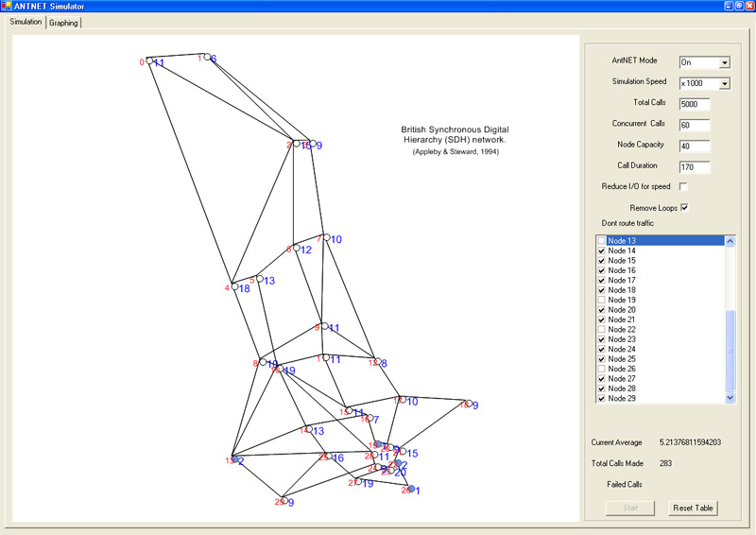This screenshot has height=535, width=756.
Task: Click network node 18 circle
Action: [x=469, y=404]
